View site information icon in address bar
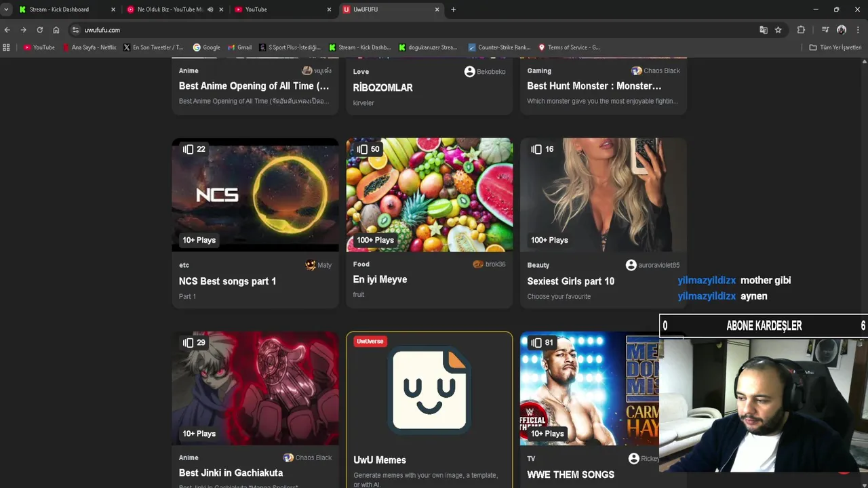The image size is (868, 488). [x=76, y=30]
